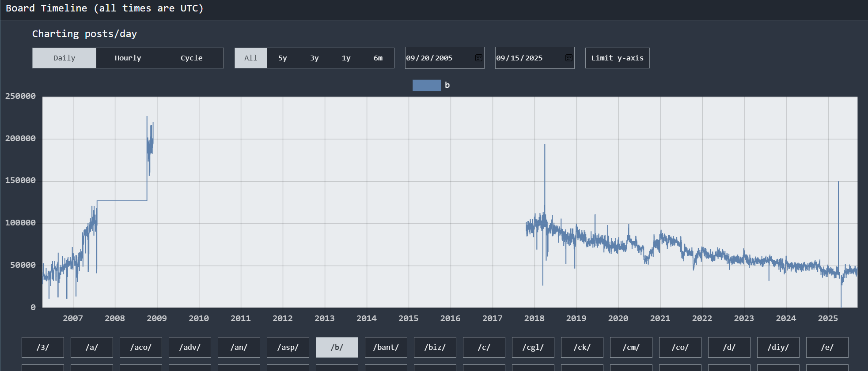
Task: Click the 100000 y-axis label
Action: pos(20,223)
